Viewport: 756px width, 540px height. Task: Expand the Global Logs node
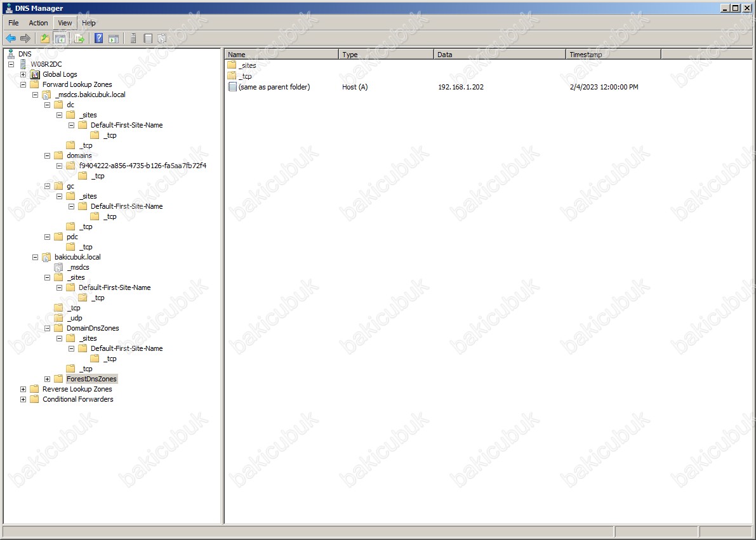[23, 74]
